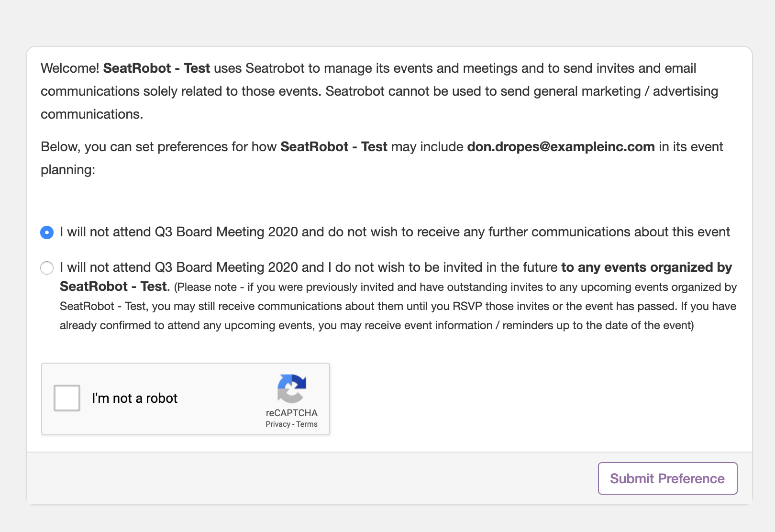Click the reCAPTCHA logo icon
Viewport: 775px width, 532px height.
click(291, 388)
